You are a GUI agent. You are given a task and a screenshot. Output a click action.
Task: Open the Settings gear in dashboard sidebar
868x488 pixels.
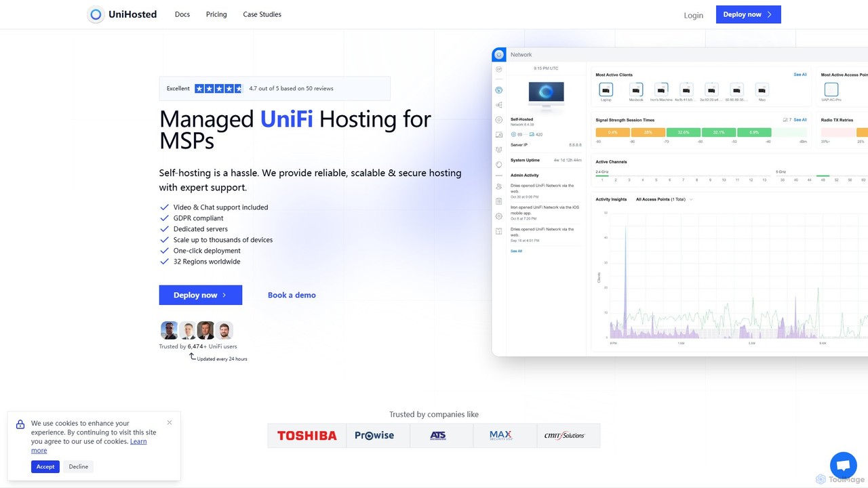[499, 216]
